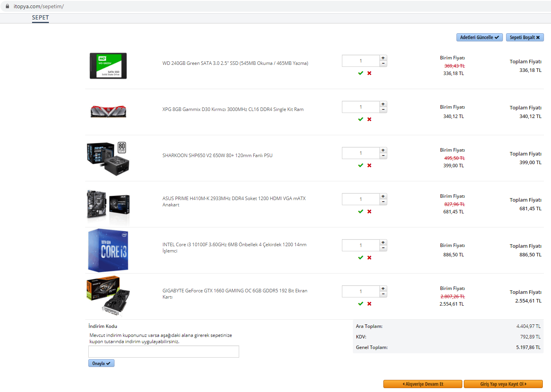Open INTEL Core i3 10100F İşlemci link
The width and height of the screenshot is (551, 392).
point(234,248)
